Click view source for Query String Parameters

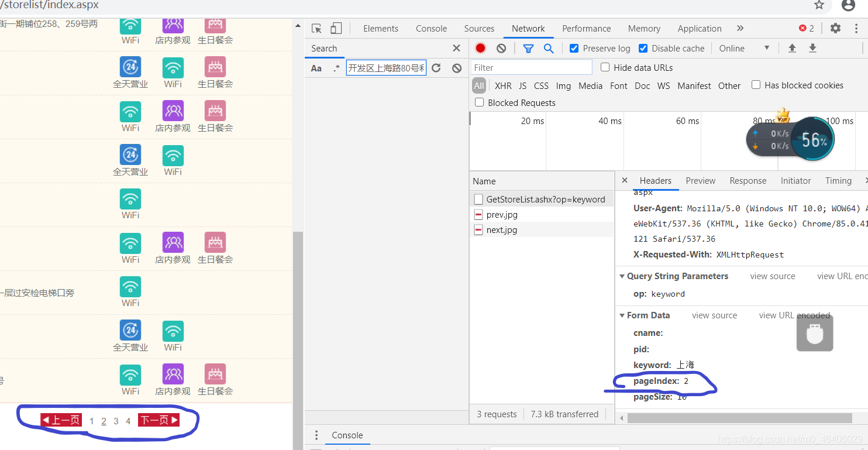click(773, 276)
